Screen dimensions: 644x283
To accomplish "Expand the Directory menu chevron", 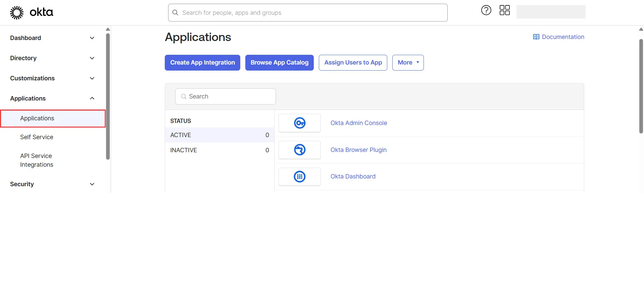I will pos(92,58).
